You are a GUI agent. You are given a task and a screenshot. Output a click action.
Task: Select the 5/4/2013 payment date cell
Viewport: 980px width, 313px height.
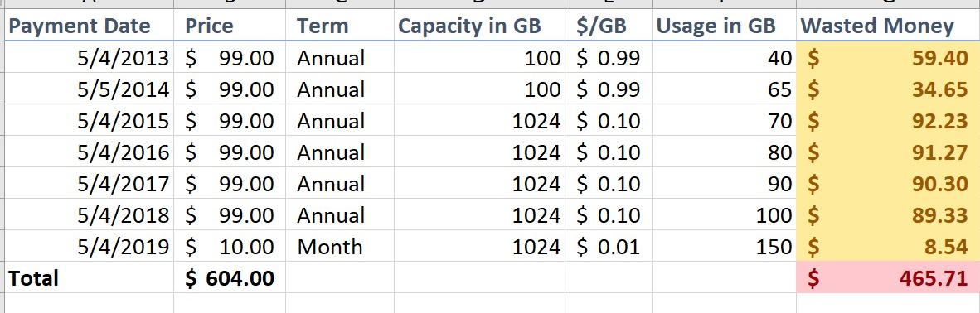coord(89,58)
